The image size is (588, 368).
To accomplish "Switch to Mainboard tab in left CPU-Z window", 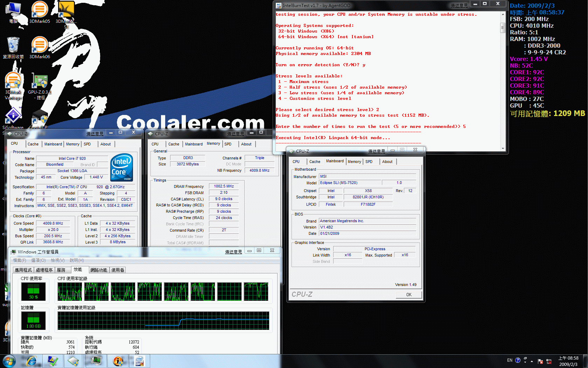I will pyautogui.click(x=53, y=144).
